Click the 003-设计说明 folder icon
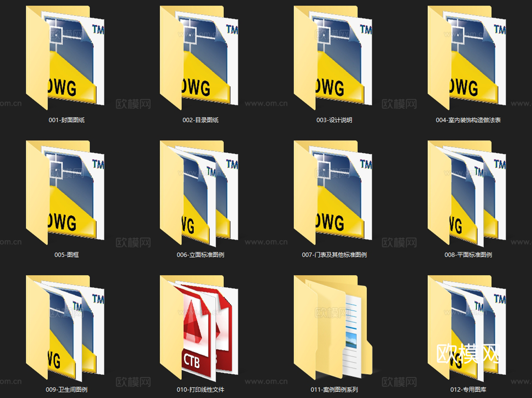 (333, 58)
